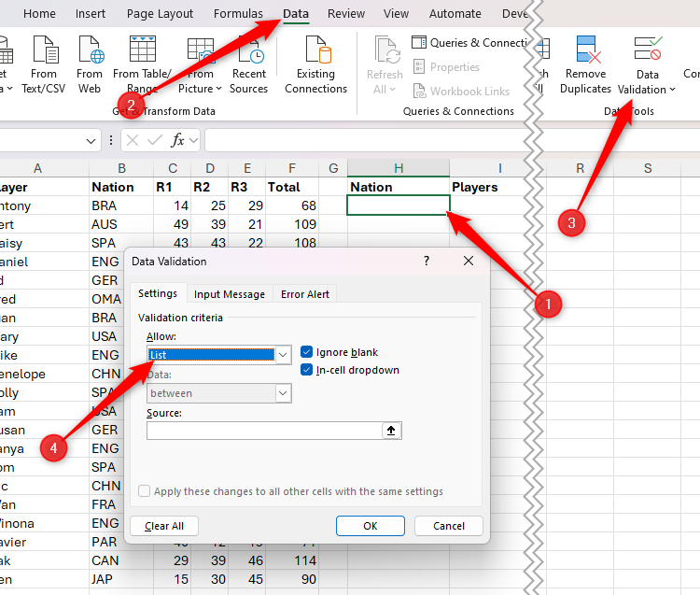This screenshot has width=700, height=595.
Task: Click the source range selector arrow icon
Action: point(392,431)
